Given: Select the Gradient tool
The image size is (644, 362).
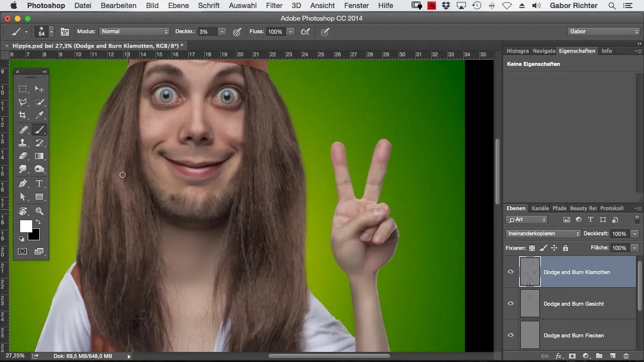Looking at the screenshot, I should click(39, 156).
